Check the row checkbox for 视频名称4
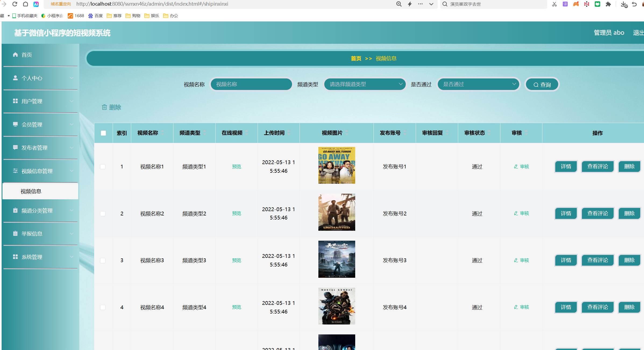Viewport: 644px width, 350px height. [103, 307]
